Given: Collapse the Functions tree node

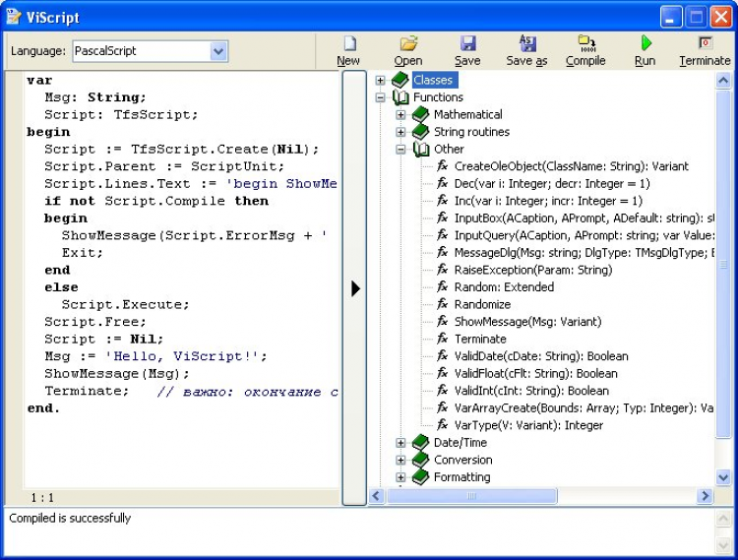Looking at the screenshot, I should click(380, 97).
